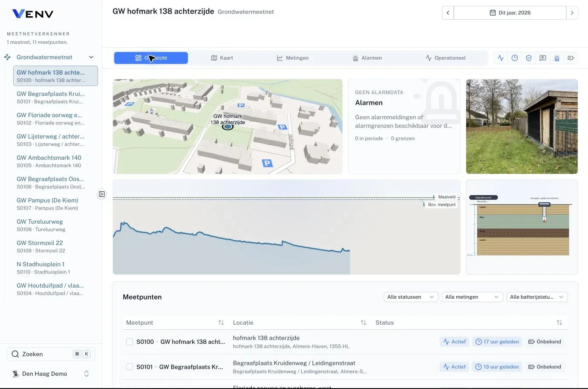Click the alarm siren icon in the toolbar
The height and width of the screenshot is (389, 588).
pos(557,58)
